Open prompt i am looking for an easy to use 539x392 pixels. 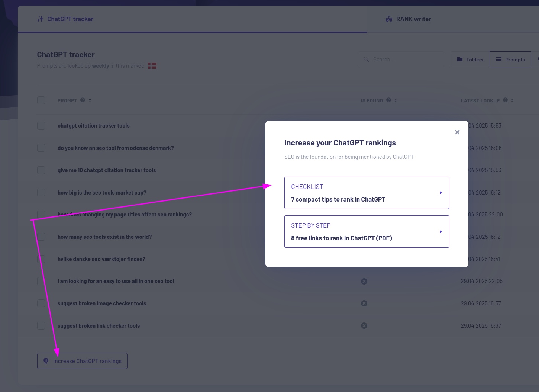click(116, 281)
